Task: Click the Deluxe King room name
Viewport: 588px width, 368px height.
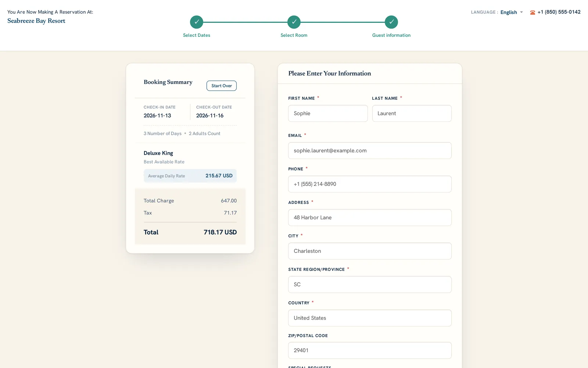Action: [158, 153]
